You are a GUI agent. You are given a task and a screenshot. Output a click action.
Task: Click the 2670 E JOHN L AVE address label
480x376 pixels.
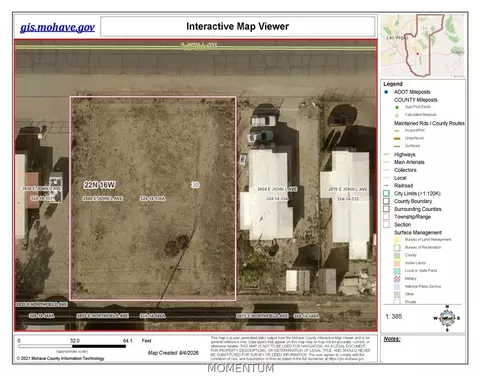coord(348,189)
